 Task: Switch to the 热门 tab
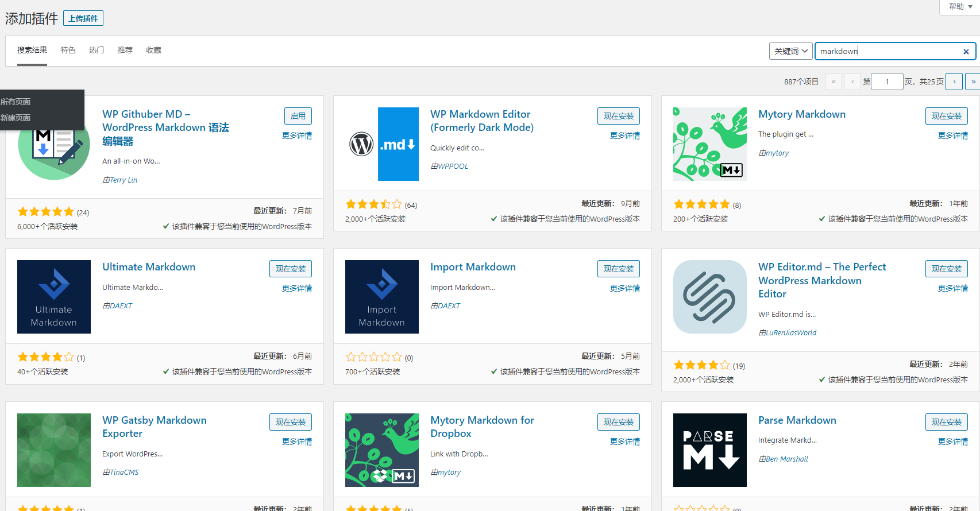tap(97, 51)
